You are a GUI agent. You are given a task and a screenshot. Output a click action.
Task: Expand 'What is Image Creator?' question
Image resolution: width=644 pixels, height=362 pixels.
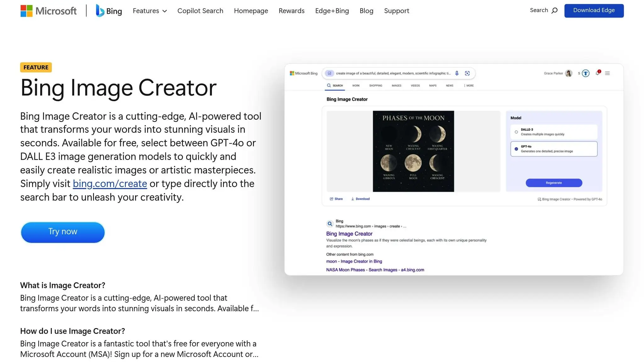63,285
